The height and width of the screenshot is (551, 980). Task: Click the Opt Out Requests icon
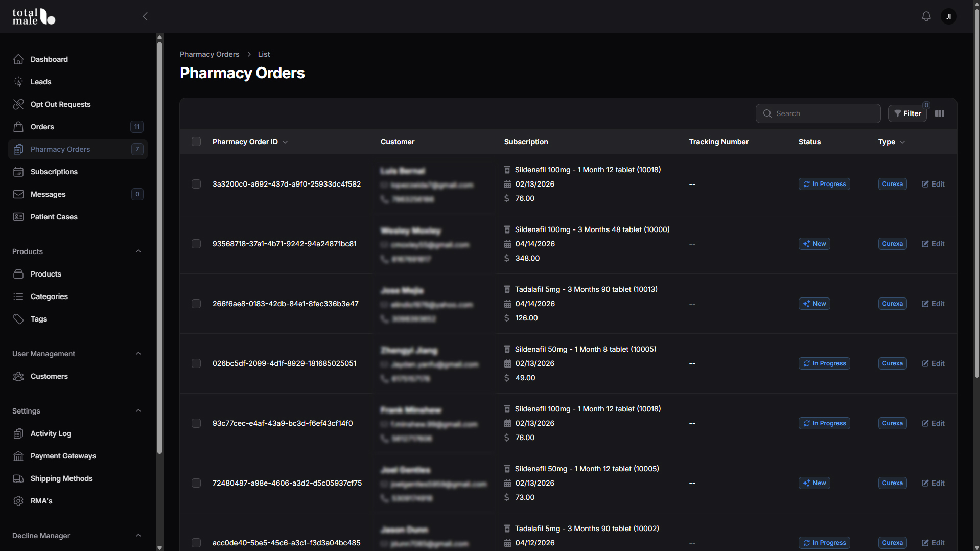(x=18, y=104)
